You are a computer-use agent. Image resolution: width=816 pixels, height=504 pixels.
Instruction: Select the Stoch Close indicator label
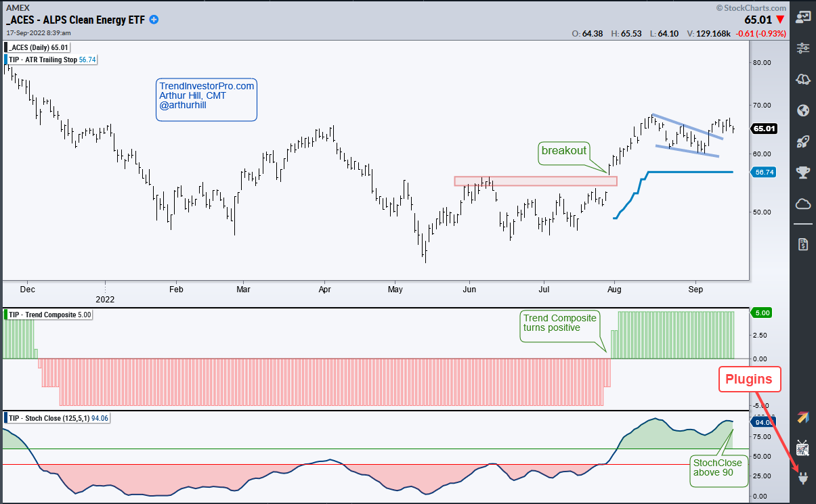58,418
